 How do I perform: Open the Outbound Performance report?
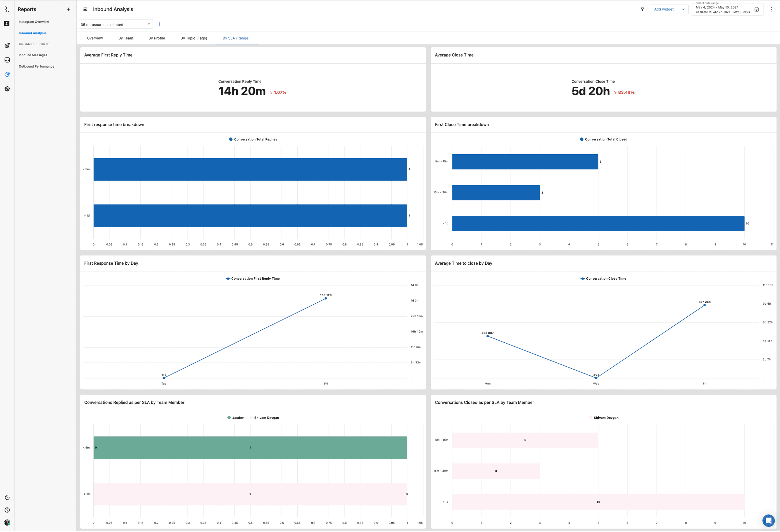37,66
